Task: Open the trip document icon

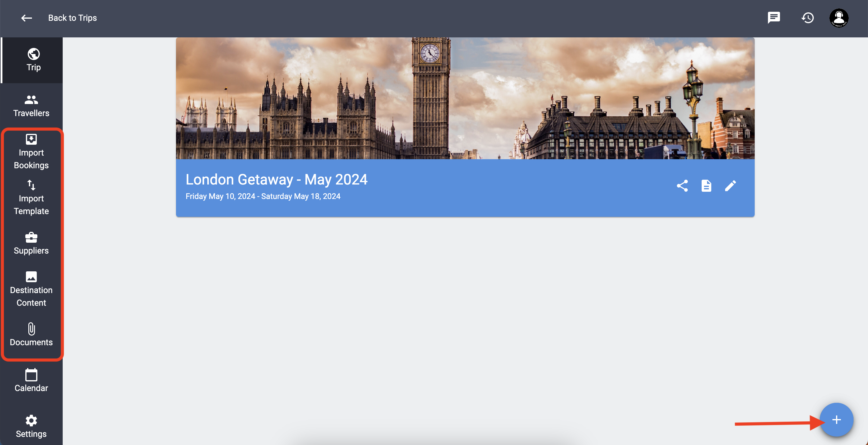Action: [706, 186]
